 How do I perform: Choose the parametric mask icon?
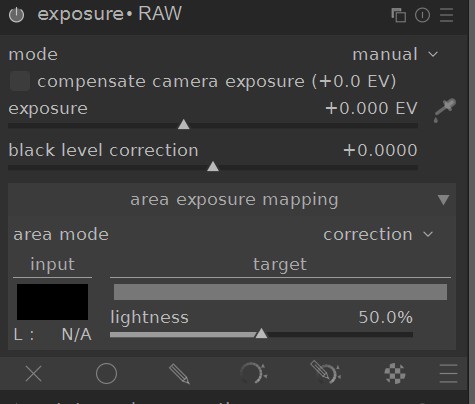pos(253,373)
